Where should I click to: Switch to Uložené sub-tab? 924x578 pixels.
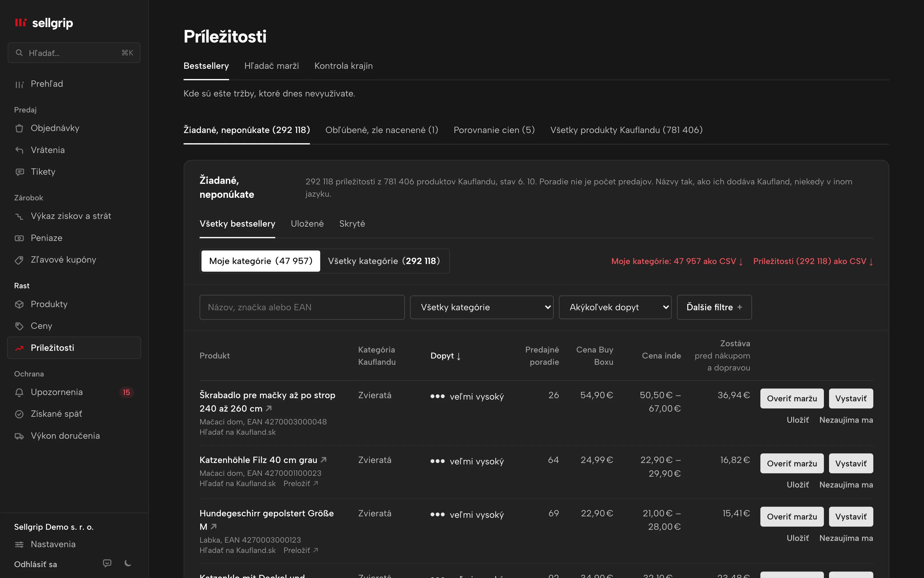[307, 223]
